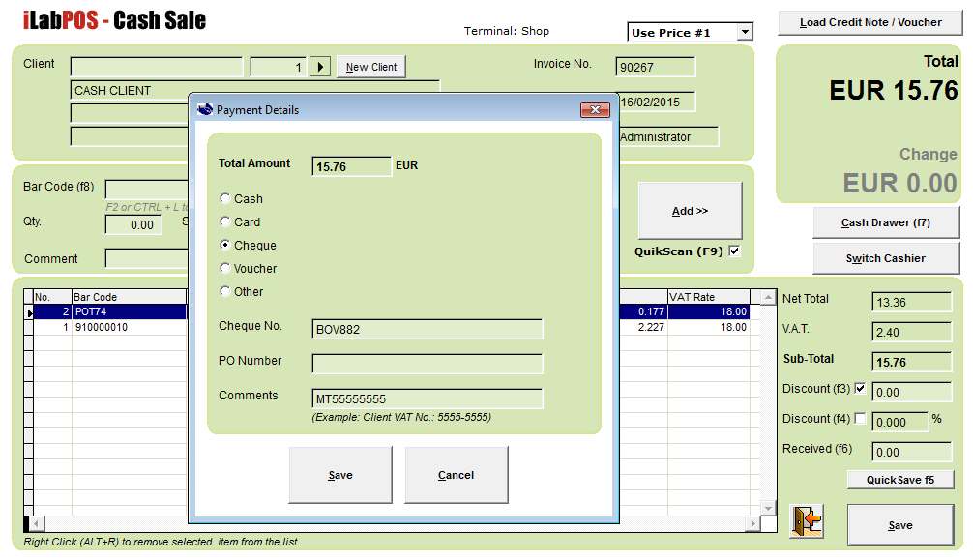Click Save in the Payment Details dialog
This screenshot has height=560, width=973.
[340, 475]
